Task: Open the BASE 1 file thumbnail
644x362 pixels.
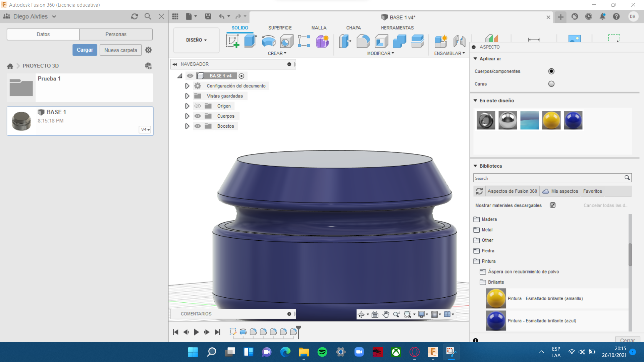Action: point(21,121)
